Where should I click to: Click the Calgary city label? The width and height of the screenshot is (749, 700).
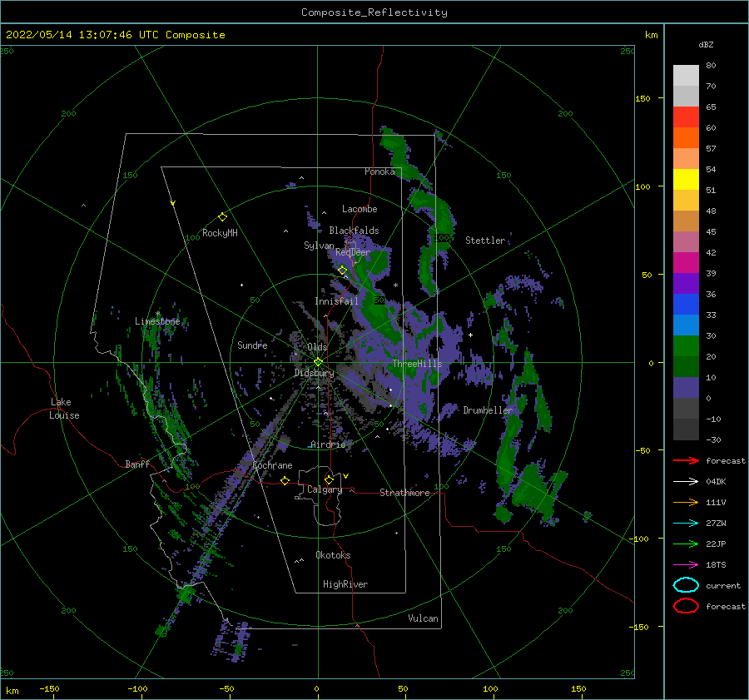coord(325,489)
